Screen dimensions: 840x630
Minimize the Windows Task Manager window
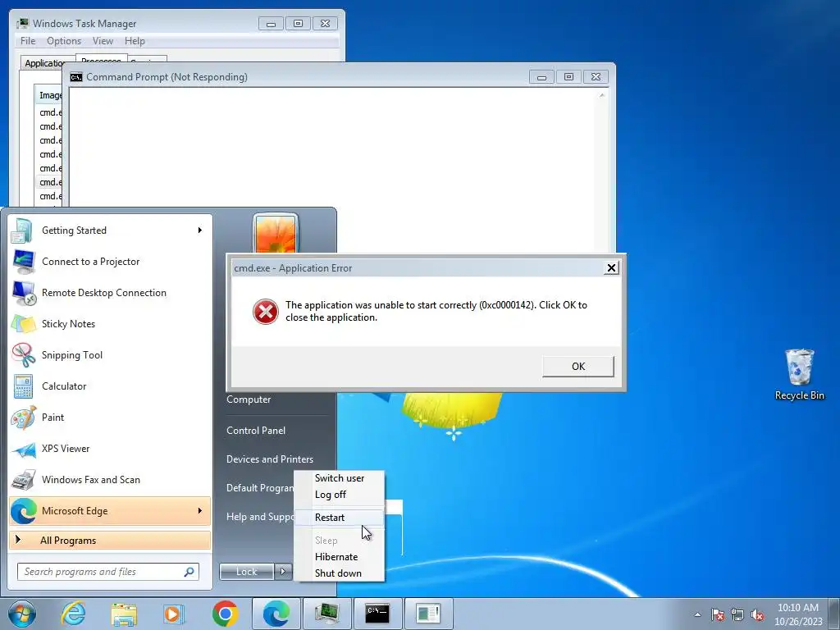coord(271,24)
